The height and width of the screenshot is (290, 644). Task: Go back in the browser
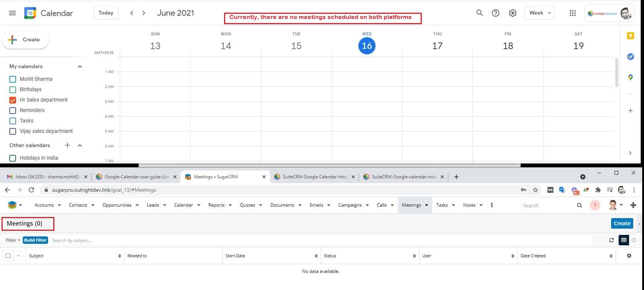pos(7,190)
